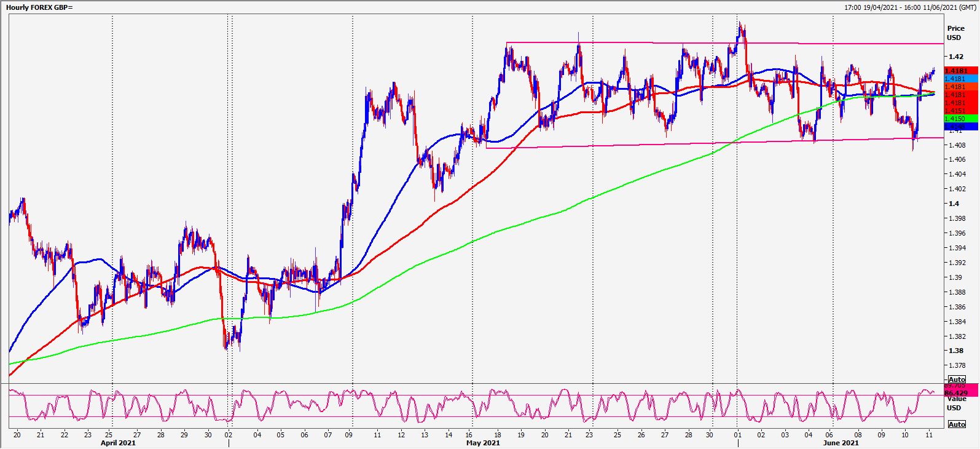The height and width of the screenshot is (449, 980).
Task: Click the light blue 1.4181 price tag
Action: (960, 79)
